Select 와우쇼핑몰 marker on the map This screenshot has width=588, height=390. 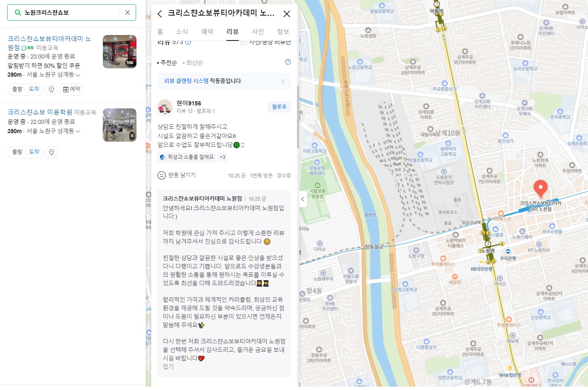click(x=552, y=226)
